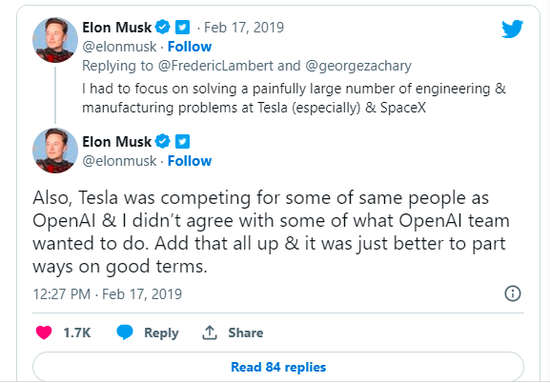Click the verified badge on the second tweet
Image resolution: width=550 pixels, height=383 pixels.
163,141
